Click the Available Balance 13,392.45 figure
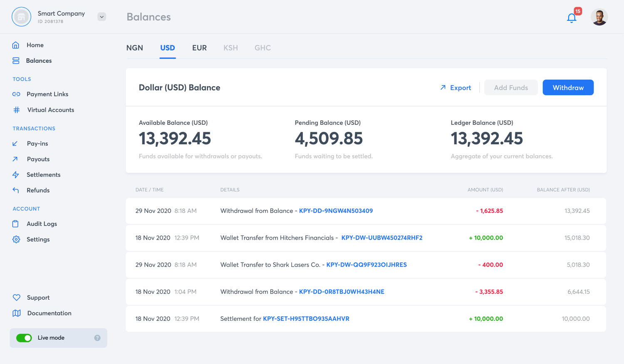This screenshot has width=624, height=364. pos(175,139)
